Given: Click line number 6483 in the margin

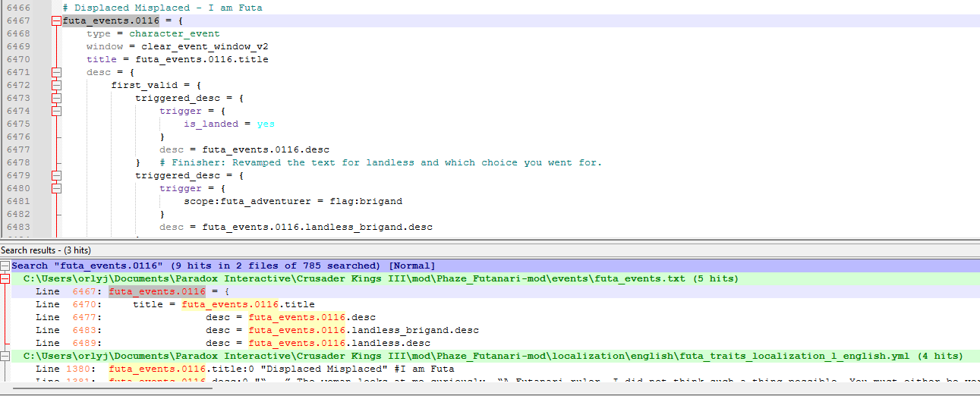Looking at the screenshot, I should tap(18, 227).
